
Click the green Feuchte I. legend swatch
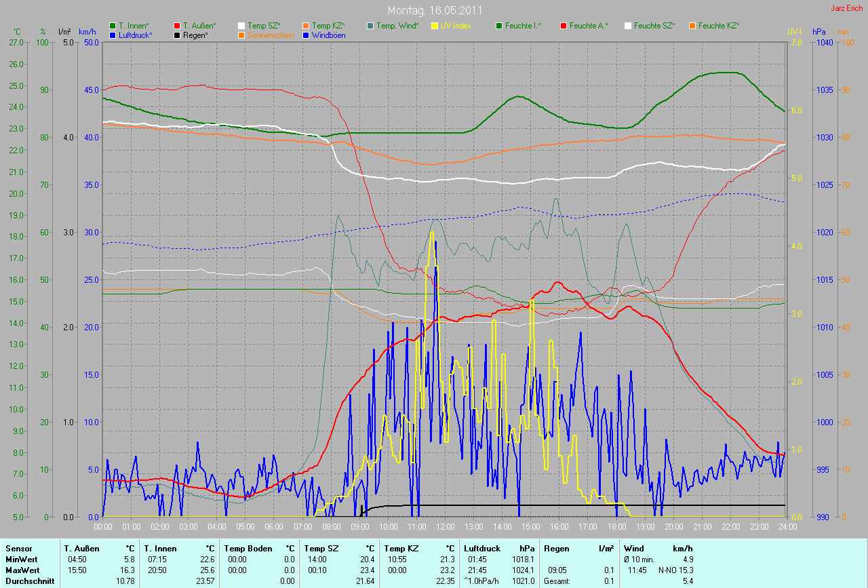pos(499,26)
